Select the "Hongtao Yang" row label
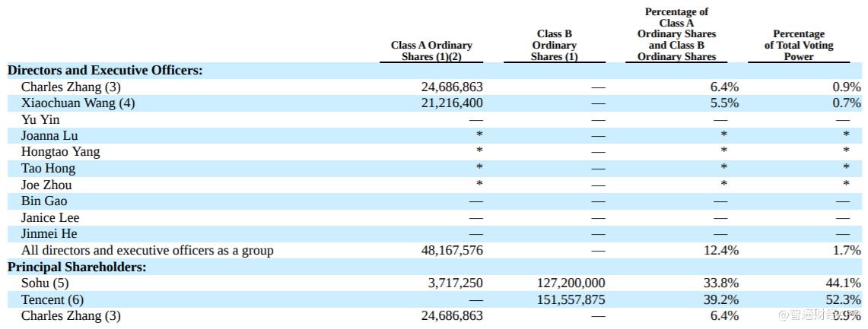868x329 pixels. pyautogui.click(x=61, y=152)
